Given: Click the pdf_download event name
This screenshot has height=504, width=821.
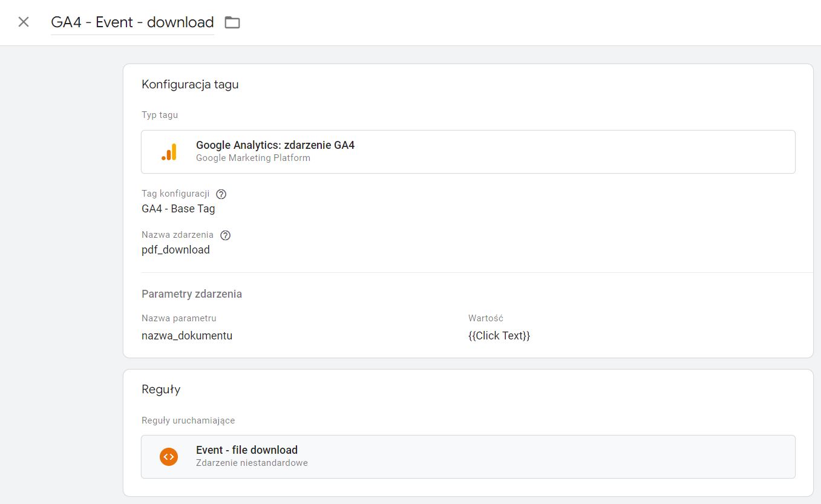Looking at the screenshot, I should pos(175,250).
